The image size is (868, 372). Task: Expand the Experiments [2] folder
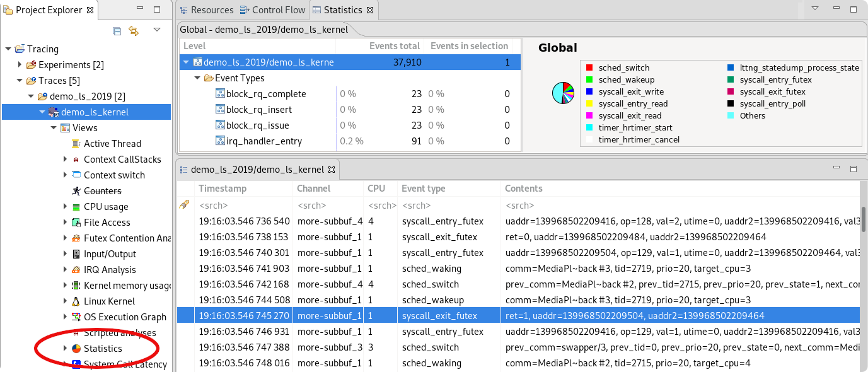(x=20, y=65)
